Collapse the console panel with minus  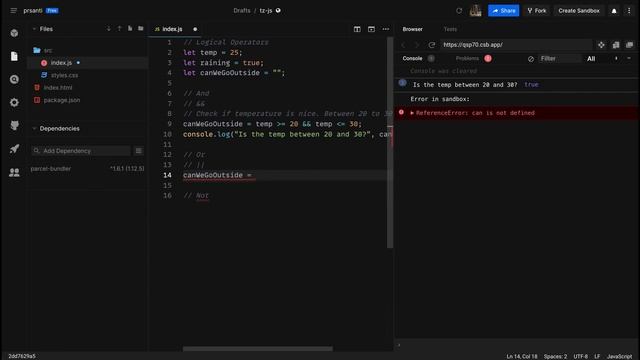[629, 58]
